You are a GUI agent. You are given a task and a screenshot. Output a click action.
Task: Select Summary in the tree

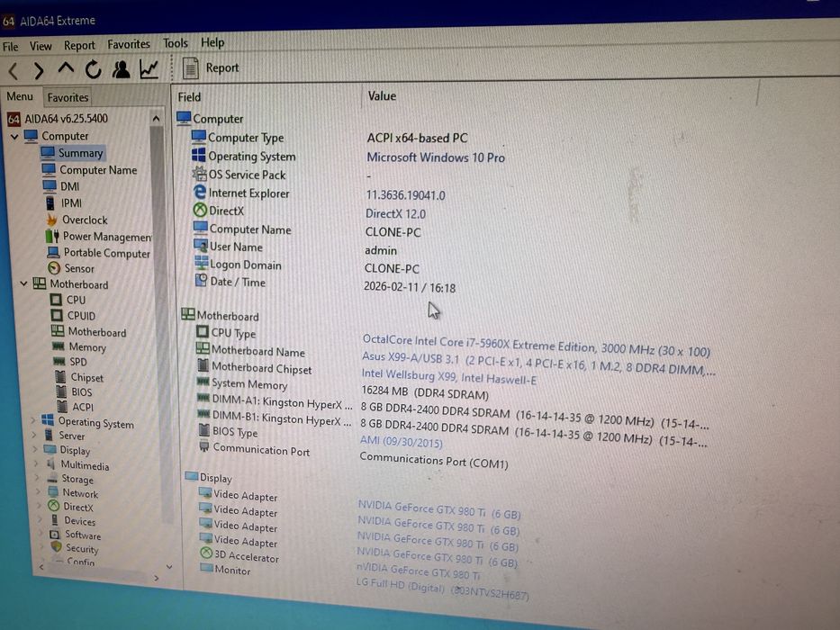73,153
